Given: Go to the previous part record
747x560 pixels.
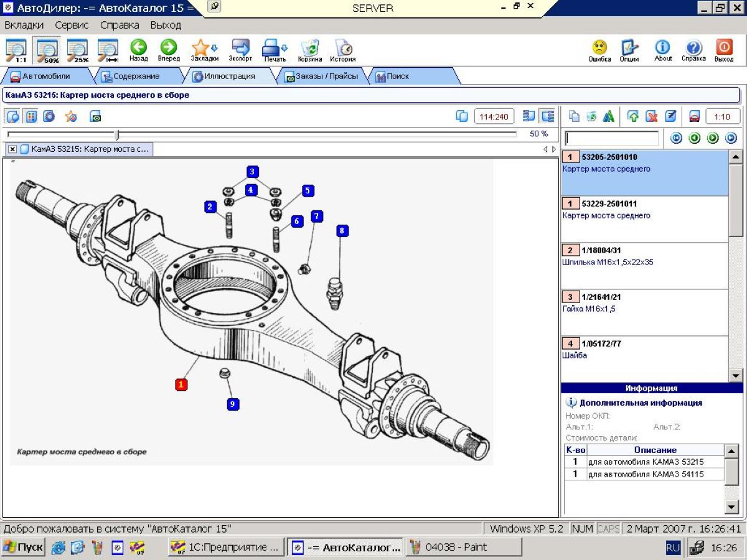Looking at the screenshot, I should point(694,139).
